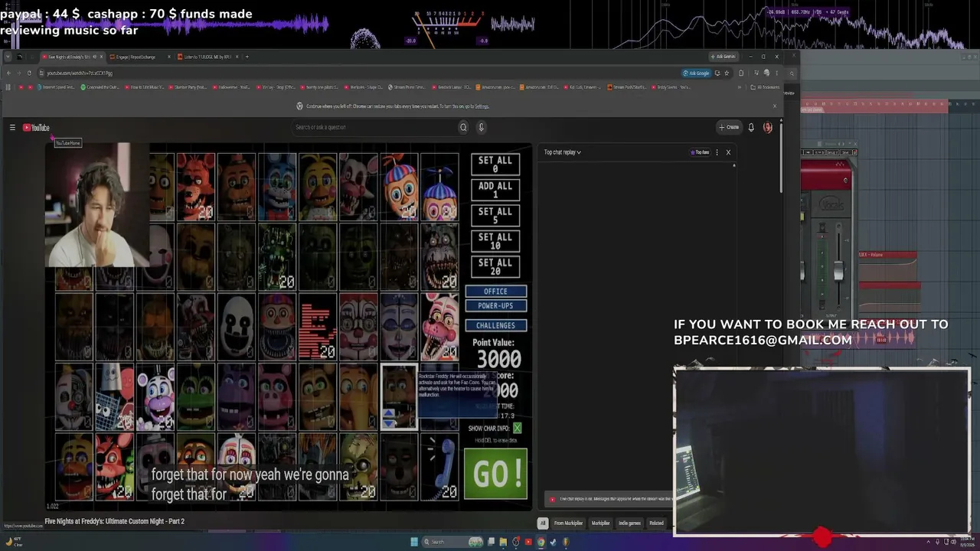Click the YouTube search magnifier icon
This screenshot has width=980, height=551.
click(463, 127)
